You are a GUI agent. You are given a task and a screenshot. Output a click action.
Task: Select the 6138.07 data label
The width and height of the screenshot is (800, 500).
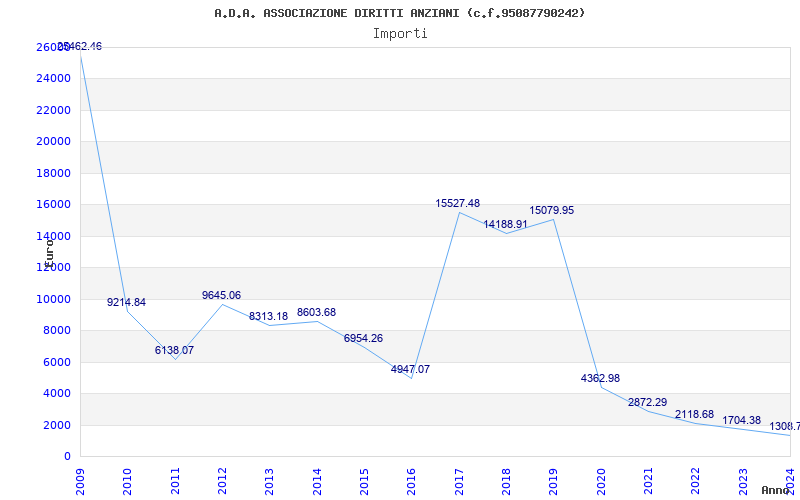(x=174, y=351)
